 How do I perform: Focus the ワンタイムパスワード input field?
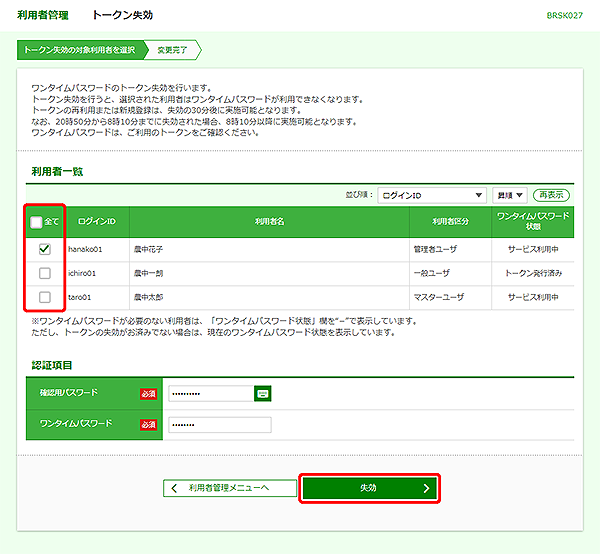[x=220, y=425]
